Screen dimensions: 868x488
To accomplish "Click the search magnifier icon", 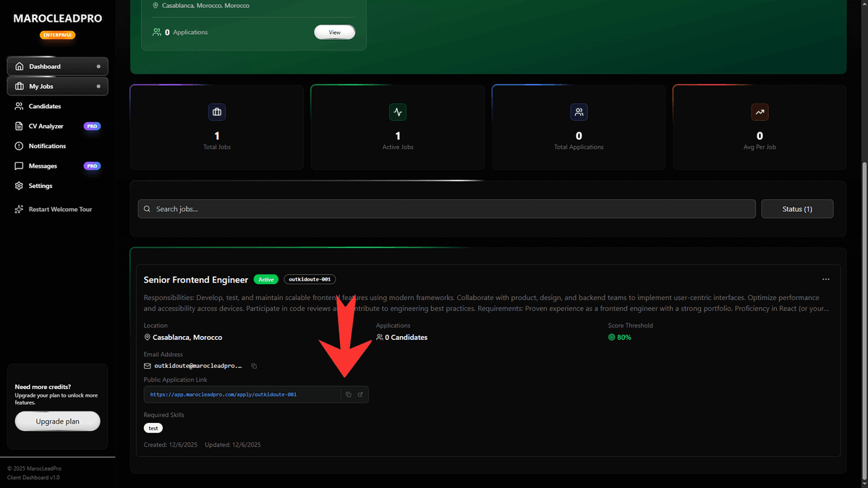I will [x=147, y=209].
